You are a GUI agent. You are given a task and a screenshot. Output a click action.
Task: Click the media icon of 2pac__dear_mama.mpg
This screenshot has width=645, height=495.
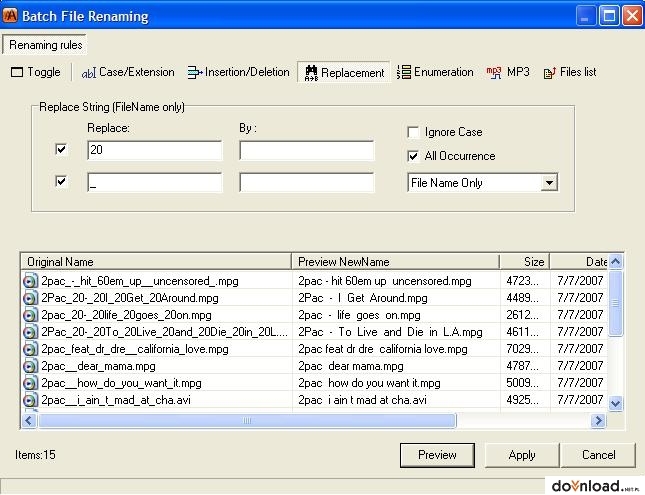point(30,366)
